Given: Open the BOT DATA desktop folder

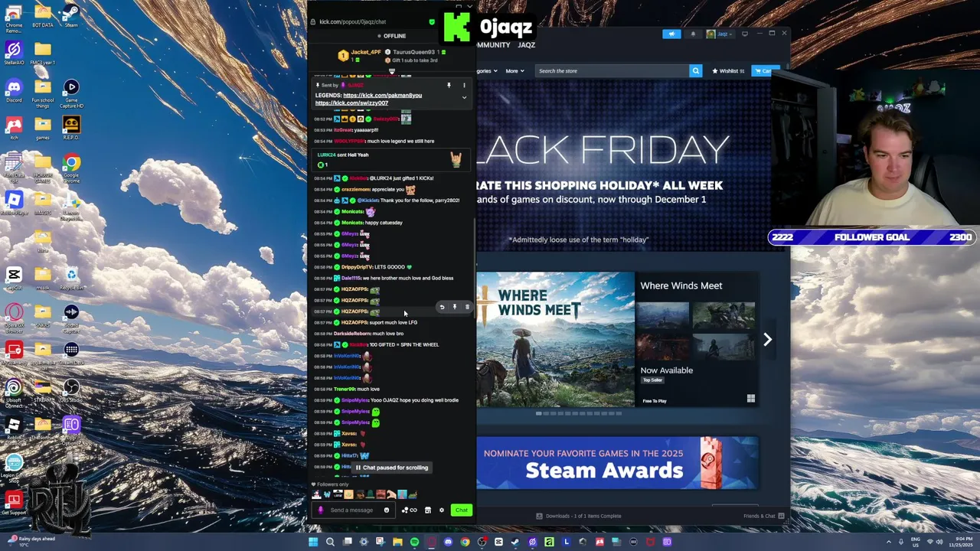Looking at the screenshot, I should pos(43,15).
